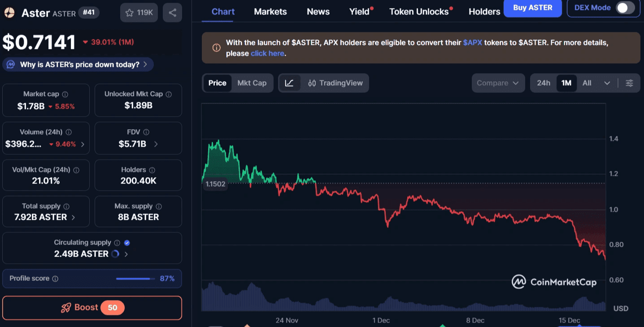Open chart settings sliders icon
644x327 pixels.
click(630, 83)
